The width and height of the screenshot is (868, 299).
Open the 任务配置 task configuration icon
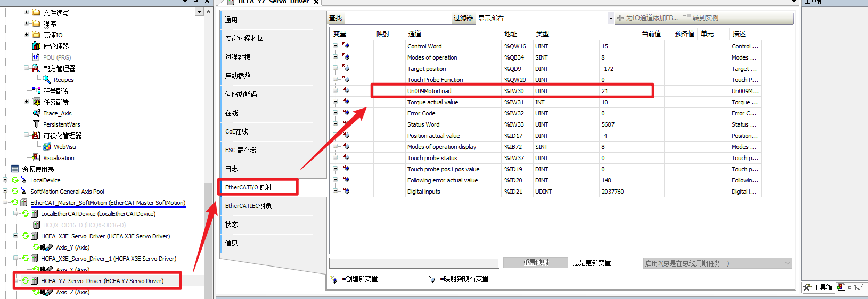coord(36,102)
